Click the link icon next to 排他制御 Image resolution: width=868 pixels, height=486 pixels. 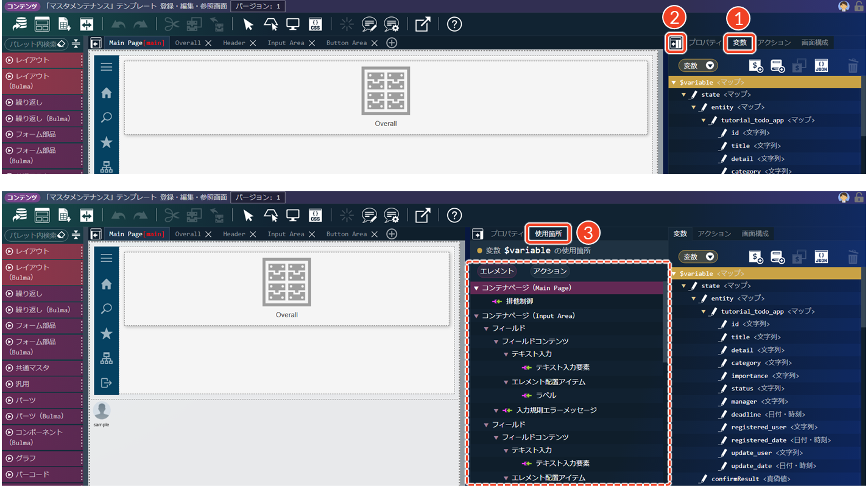(497, 301)
